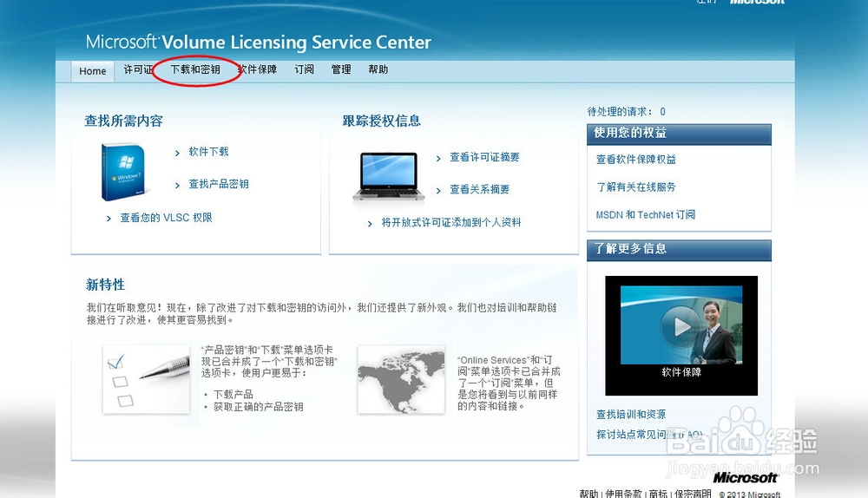The image size is (868, 498).
Task: Click the laptop image
Action: click(389, 176)
